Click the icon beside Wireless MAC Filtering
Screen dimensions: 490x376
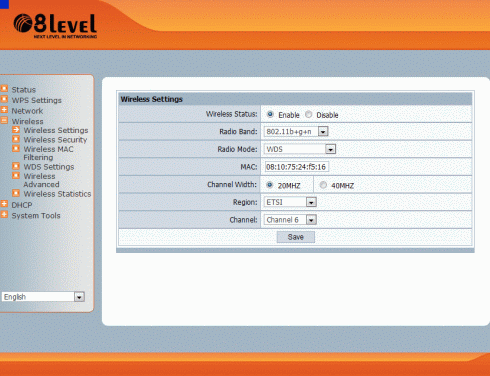pos(16,148)
